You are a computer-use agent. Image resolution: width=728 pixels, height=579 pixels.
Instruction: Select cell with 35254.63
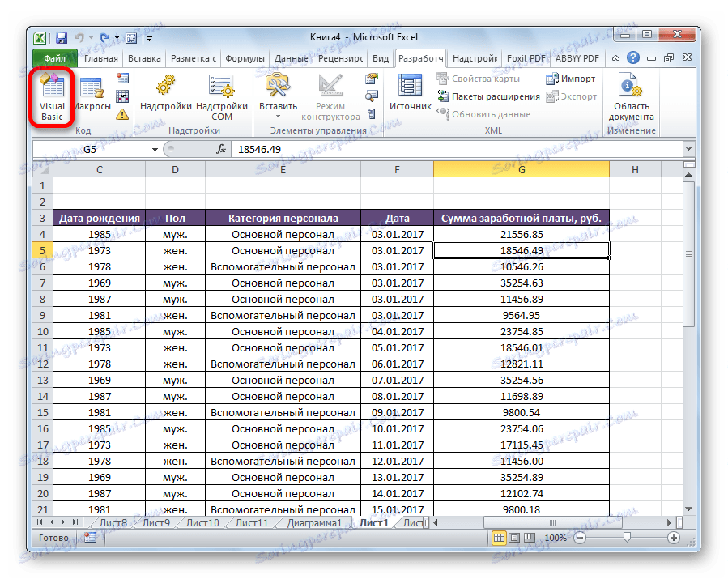[x=521, y=283]
